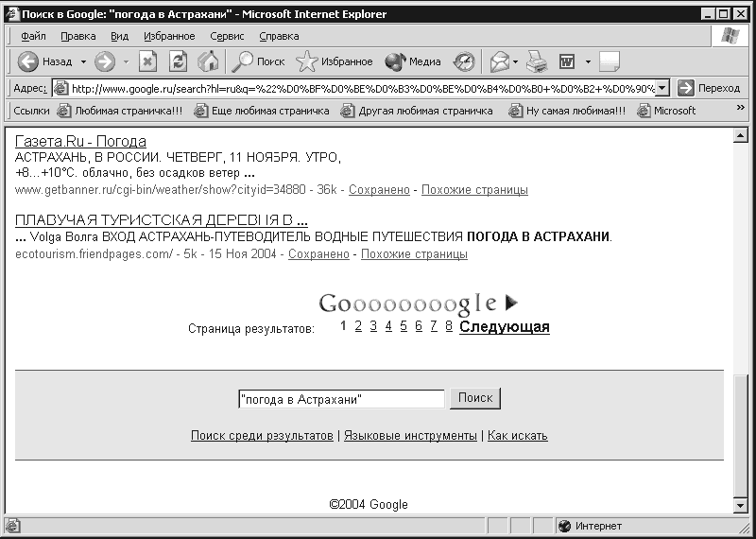Screen dimensions: 756x539
Task: Open the Сервис menu
Action: [x=227, y=36]
